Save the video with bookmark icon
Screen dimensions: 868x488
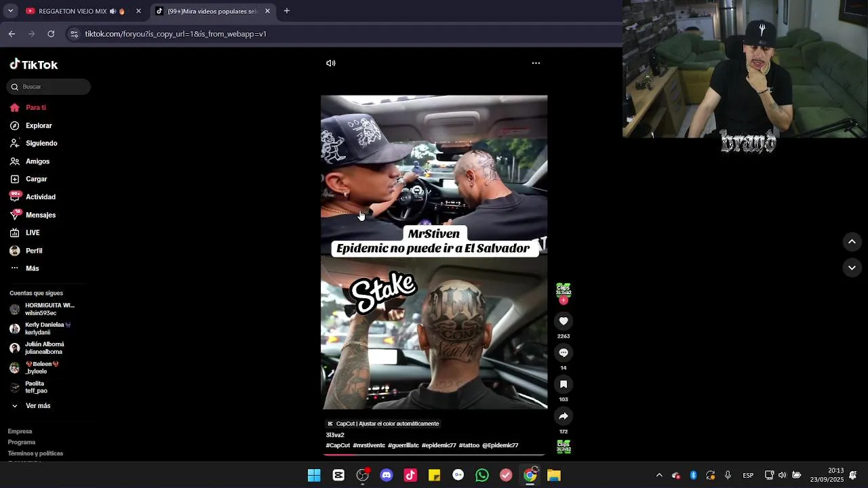coord(564,384)
